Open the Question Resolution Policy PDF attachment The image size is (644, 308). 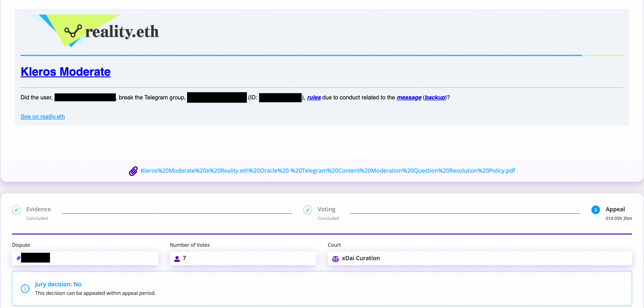pyautogui.click(x=328, y=171)
